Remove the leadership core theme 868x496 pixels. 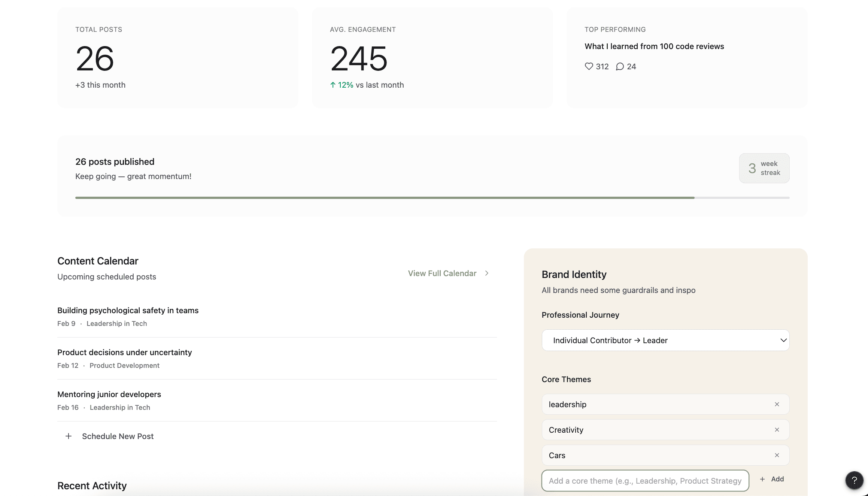[x=777, y=404]
